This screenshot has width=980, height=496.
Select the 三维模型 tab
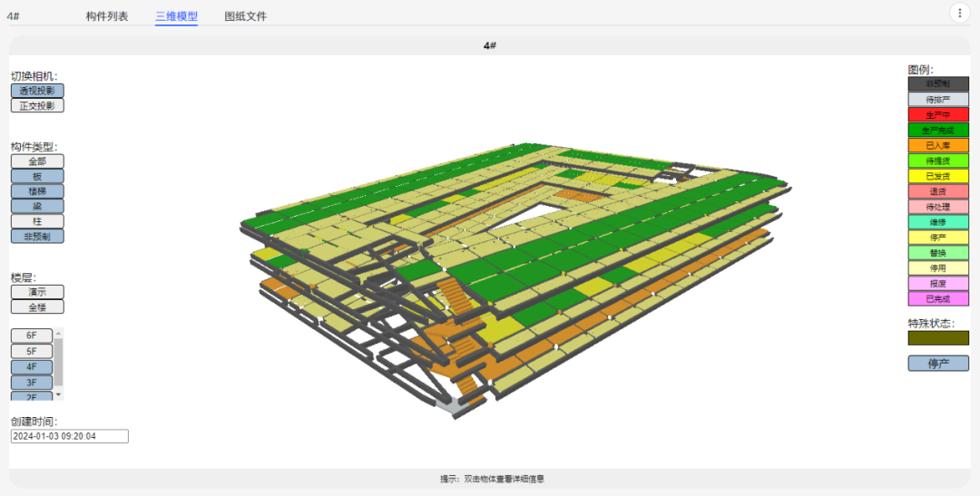176,16
